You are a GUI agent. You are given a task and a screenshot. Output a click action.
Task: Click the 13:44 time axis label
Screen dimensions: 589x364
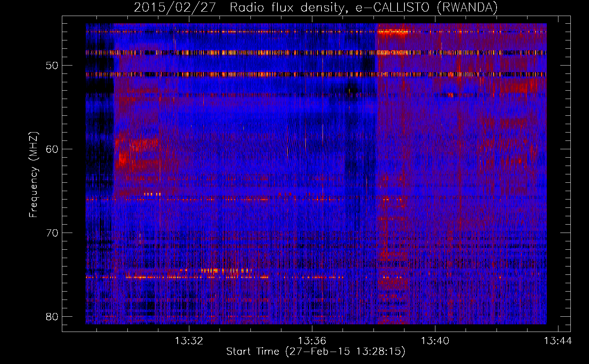pos(558,341)
